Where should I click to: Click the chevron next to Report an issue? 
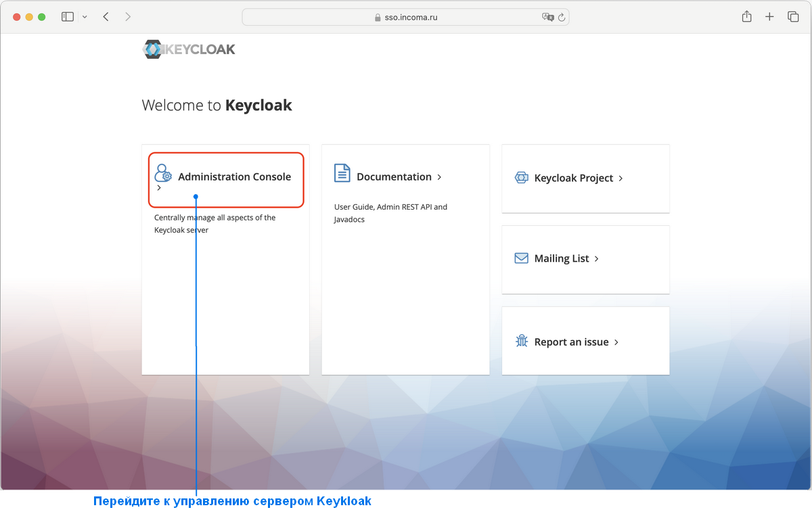(x=616, y=342)
